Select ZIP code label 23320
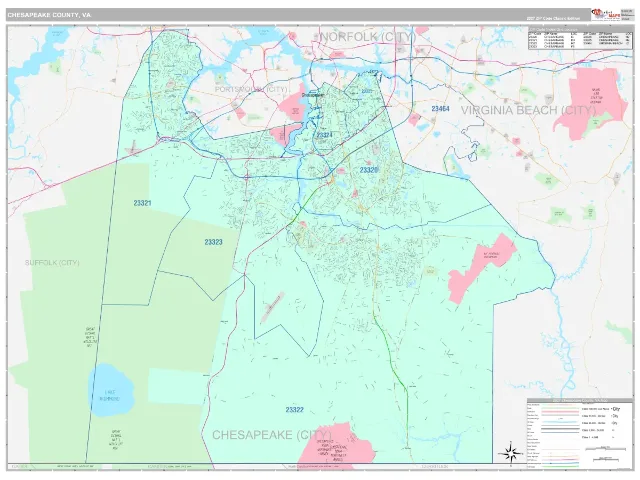The image size is (640, 480). click(x=369, y=170)
